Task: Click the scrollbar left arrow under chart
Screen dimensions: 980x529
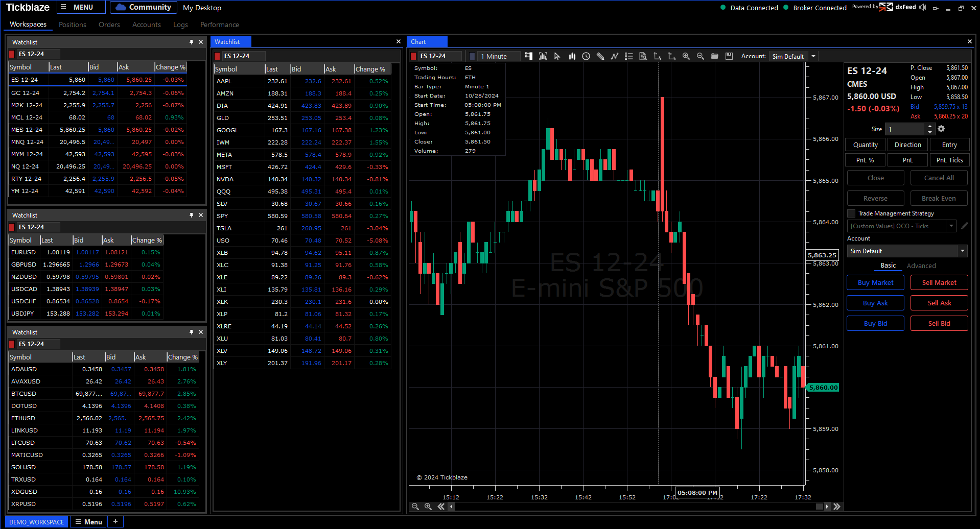Action: 451,507
